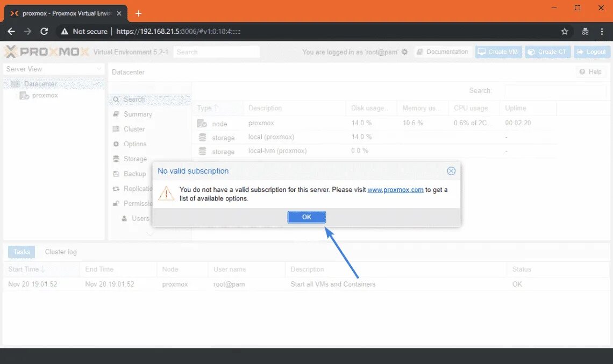
Task: Open the Documentation button
Action: point(442,52)
